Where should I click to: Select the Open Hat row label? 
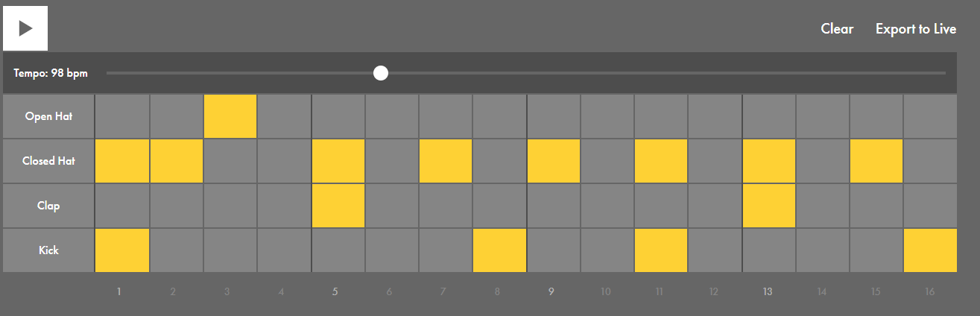point(48,116)
